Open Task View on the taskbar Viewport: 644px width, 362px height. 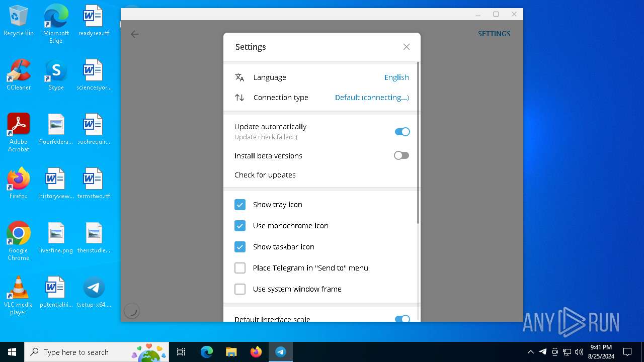181,352
